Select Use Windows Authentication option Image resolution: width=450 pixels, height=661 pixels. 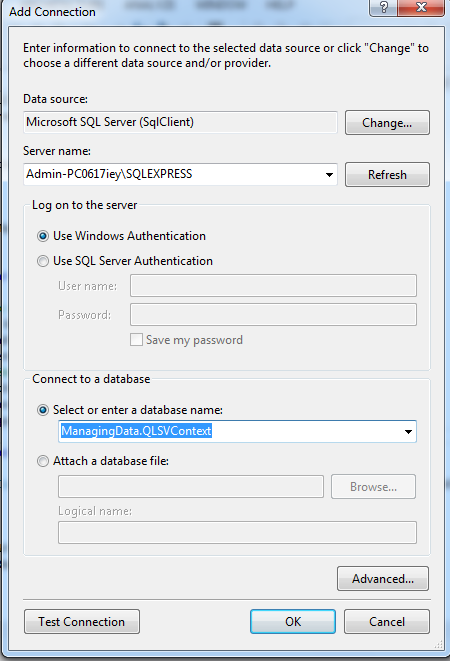click(x=43, y=236)
